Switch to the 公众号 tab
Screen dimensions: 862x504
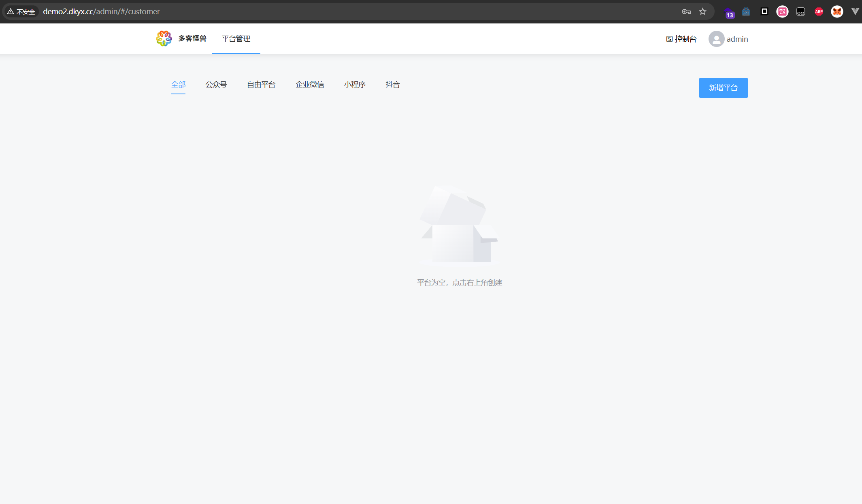[216, 84]
